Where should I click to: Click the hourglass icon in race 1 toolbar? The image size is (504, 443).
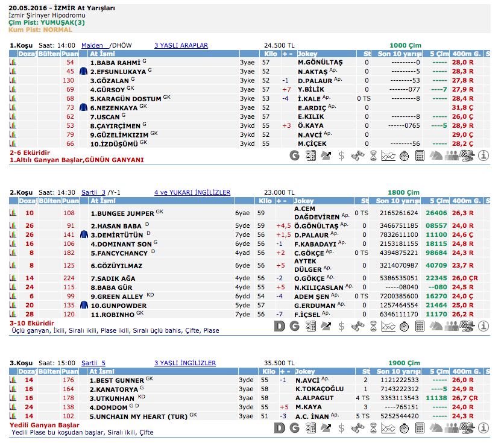pos(373,156)
